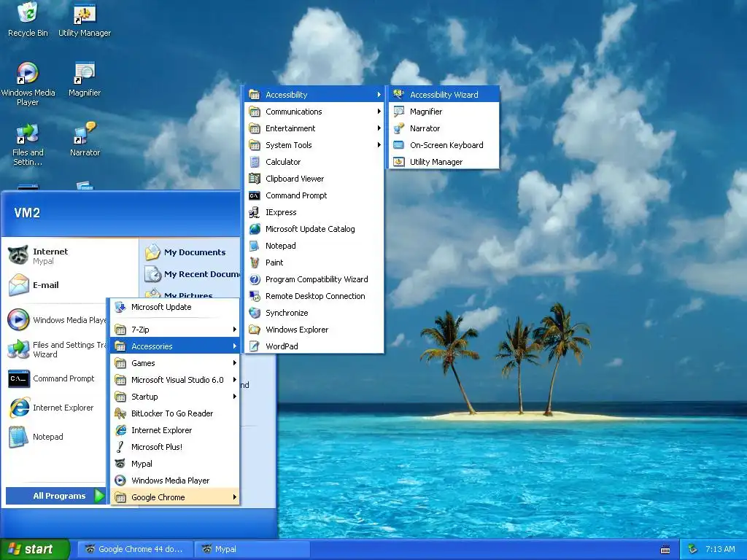Click Mypal raccoon icon in All Programs
The width and height of the screenshot is (747, 560).
120,464
